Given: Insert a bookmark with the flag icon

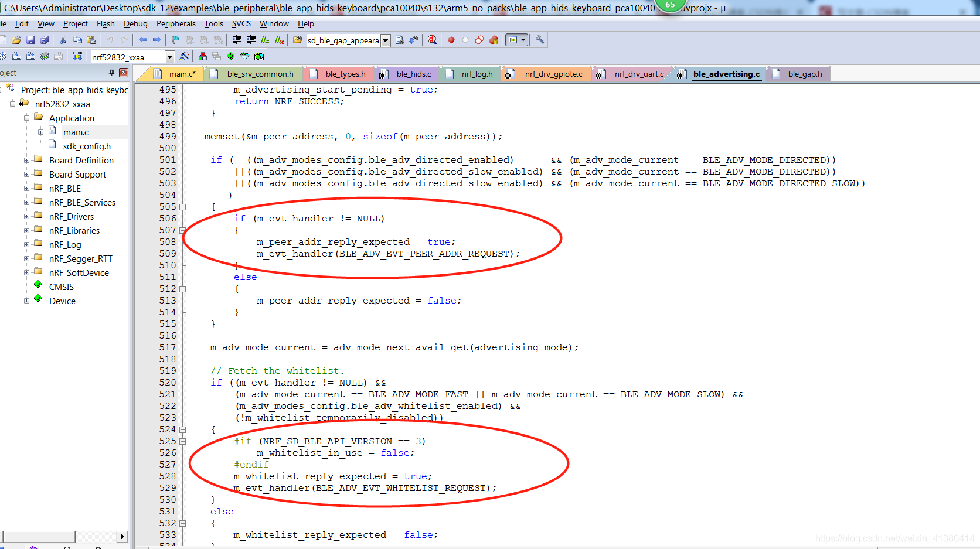Looking at the screenshot, I should [x=175, y=40].
